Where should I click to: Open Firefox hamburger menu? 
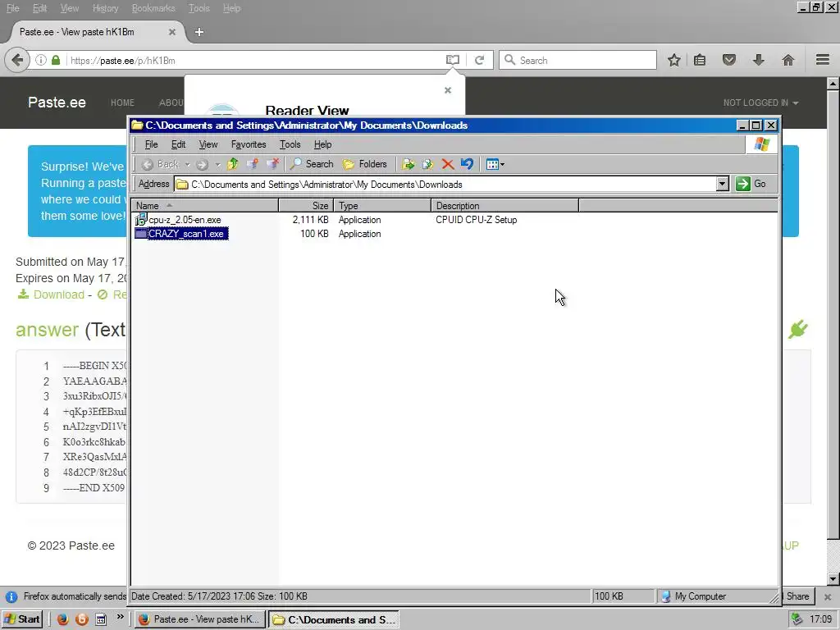click(x=823, y=60)
